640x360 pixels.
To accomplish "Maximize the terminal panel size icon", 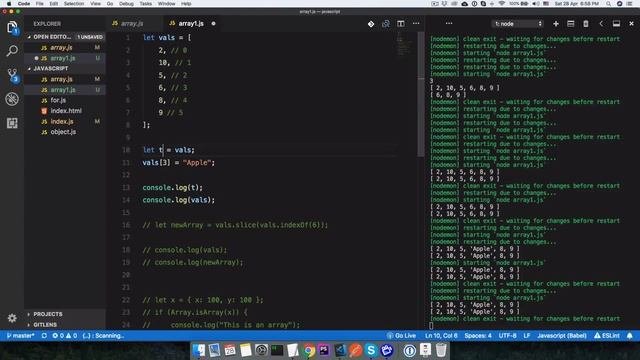I will point(616,24).
